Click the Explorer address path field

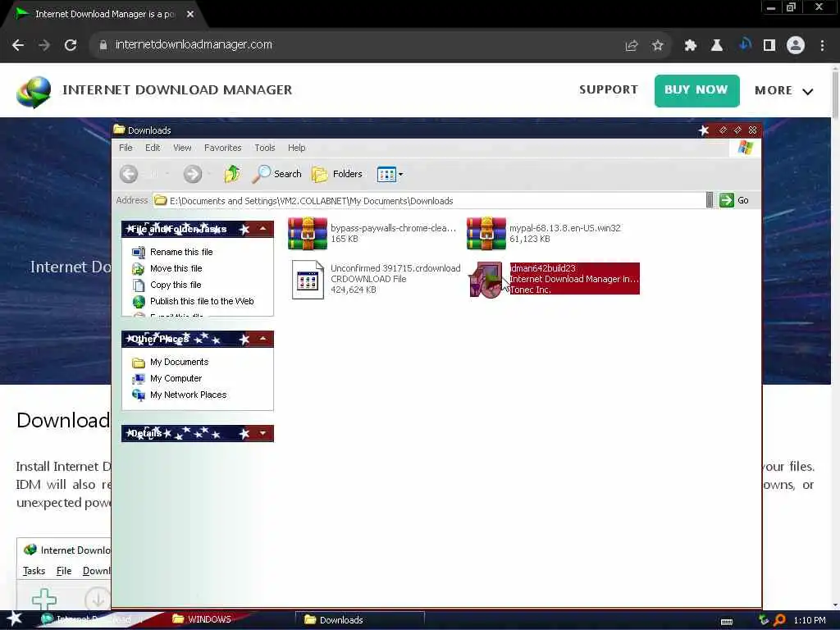(428, 200)
